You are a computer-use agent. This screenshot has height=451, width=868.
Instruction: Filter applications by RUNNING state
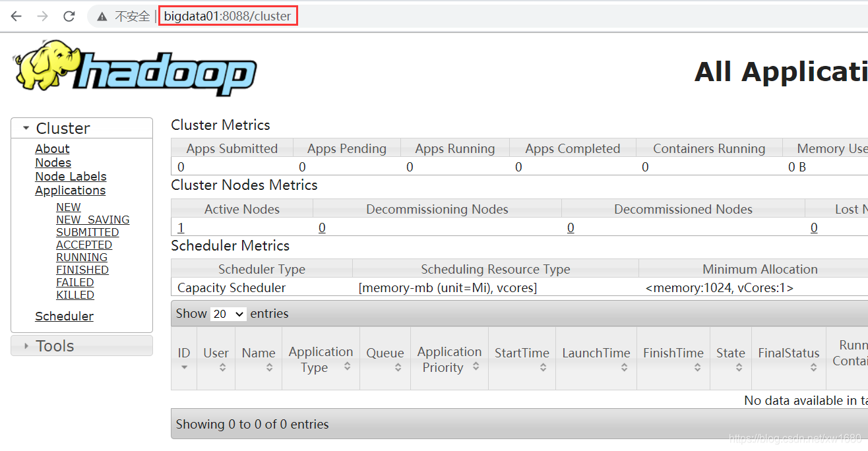coord(81,257)
